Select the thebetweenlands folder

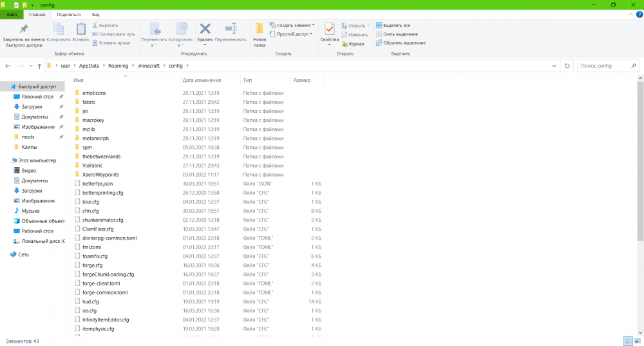[101, 157]
